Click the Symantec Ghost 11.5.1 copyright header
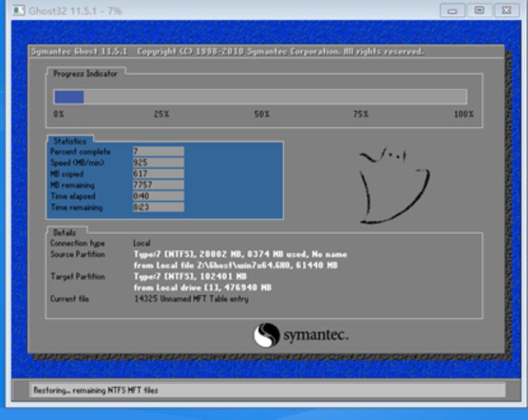The image size is (528, 420). point(227,51)
